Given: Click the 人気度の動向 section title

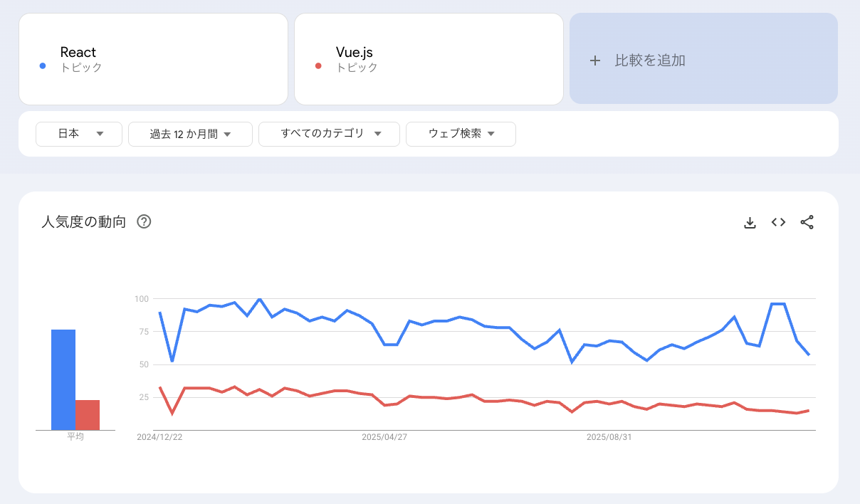Looking at the screenshot, I should [82, 221].
